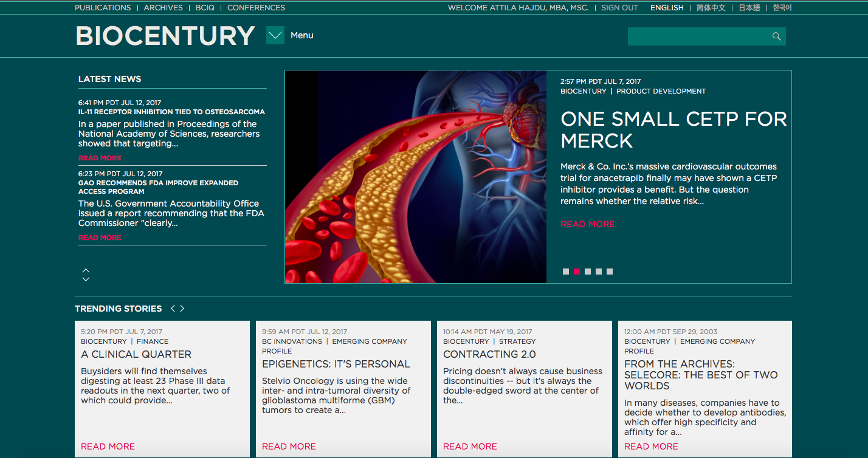The image size is (868, 458).
Task: Go to next trending stories
Action: pos(182,309)
